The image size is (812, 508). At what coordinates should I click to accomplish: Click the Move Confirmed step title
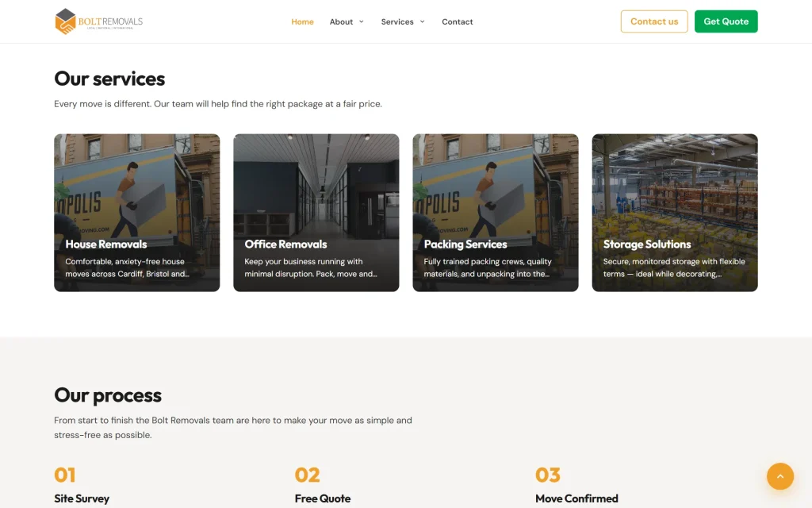[x=577, y=498]
